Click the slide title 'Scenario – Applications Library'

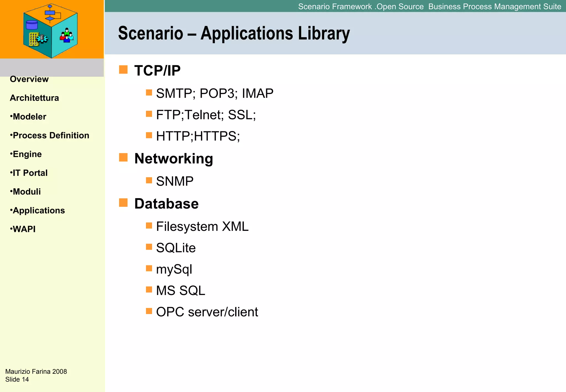pyautogui.click(x=234, y=33)
